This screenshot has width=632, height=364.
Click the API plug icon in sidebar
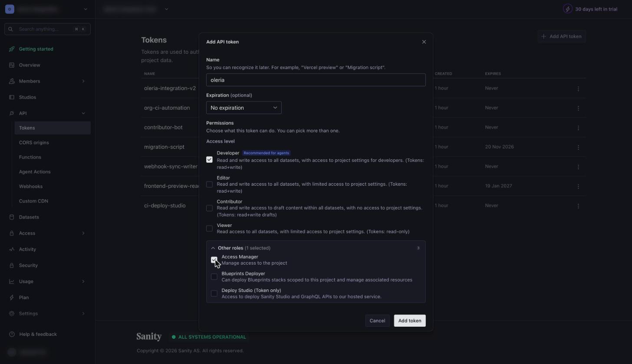pos(12,113)
